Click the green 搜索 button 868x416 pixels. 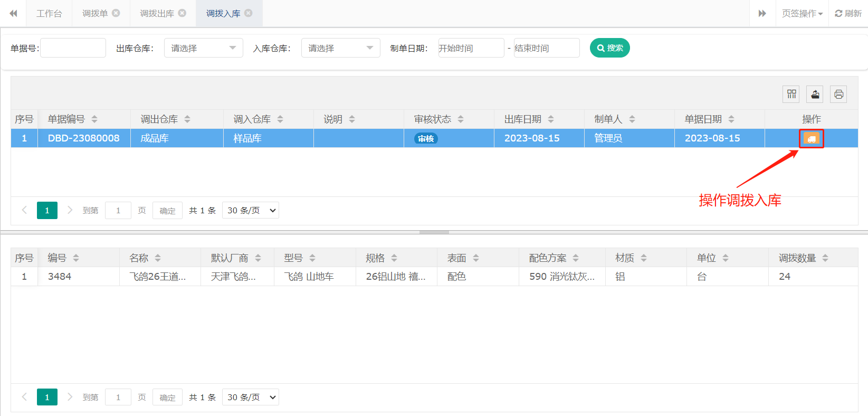(x=609, y=48)
